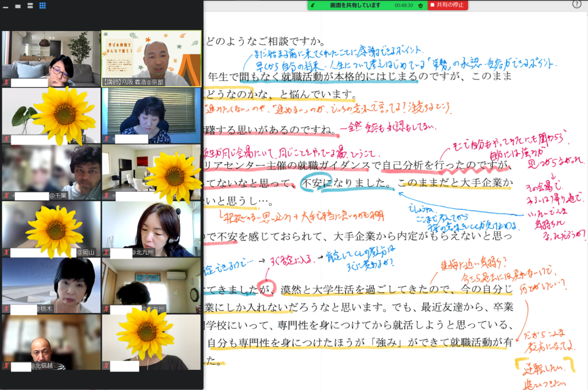The height and width of the screenshot is (390, 588).
Task: Open help with the question mark icon
Action: [577, 5]
